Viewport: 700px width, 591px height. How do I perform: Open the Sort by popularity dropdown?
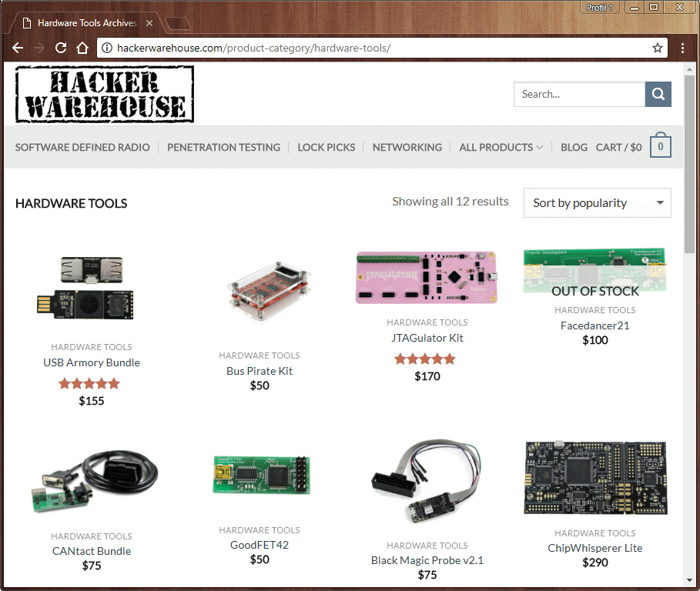(x=598, y=203)
